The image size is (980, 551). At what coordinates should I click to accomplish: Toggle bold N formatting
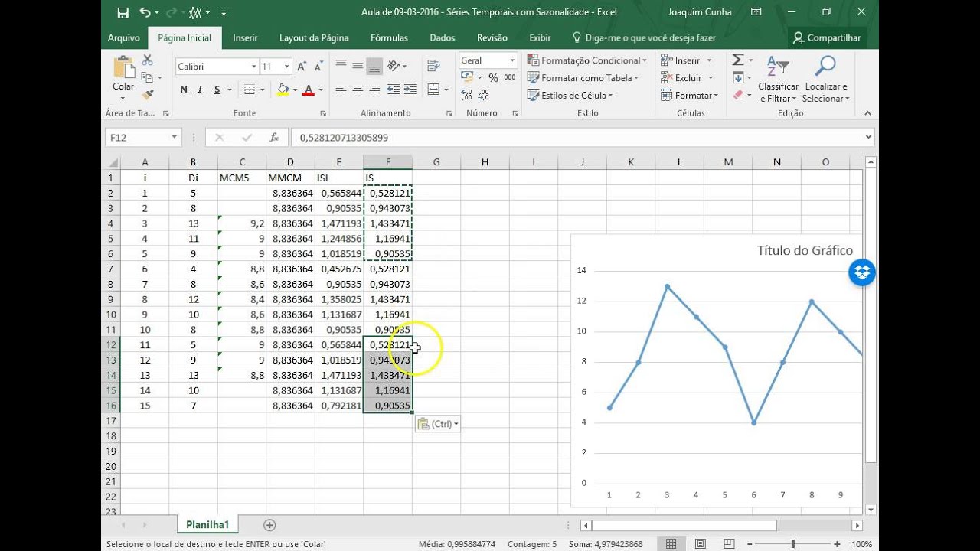point(184,90)
